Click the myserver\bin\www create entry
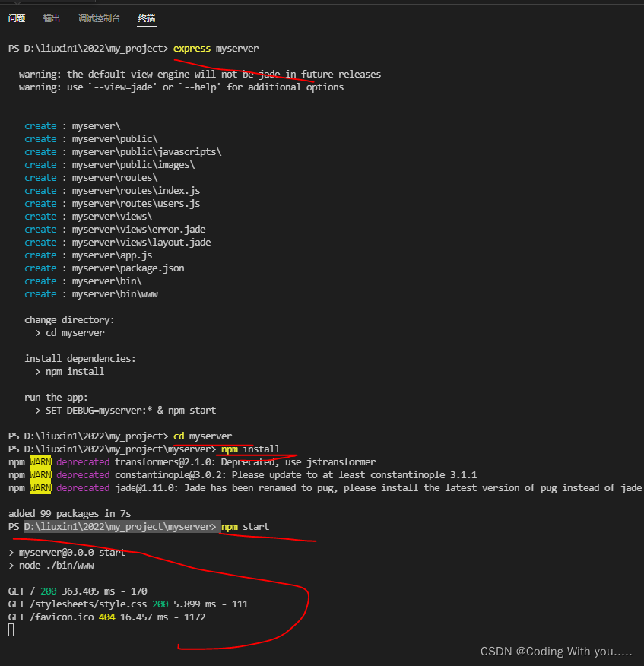Screen dimensions: 644x666 click(114, 293)
